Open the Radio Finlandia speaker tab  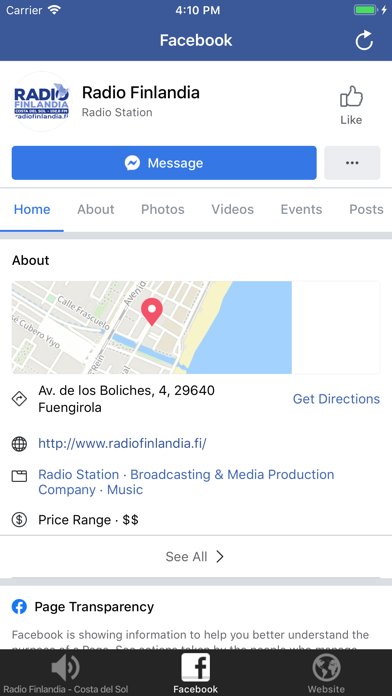click(x=66, y=673)
